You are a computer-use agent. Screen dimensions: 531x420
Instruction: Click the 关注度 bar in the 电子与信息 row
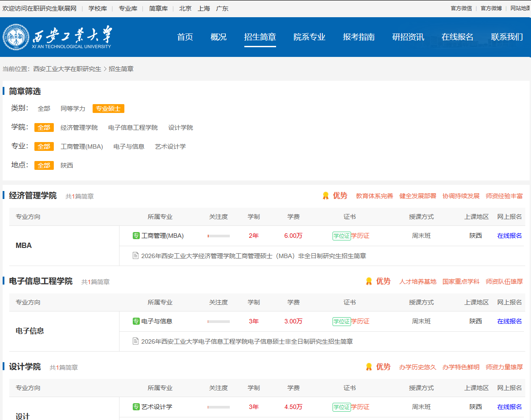219,322
